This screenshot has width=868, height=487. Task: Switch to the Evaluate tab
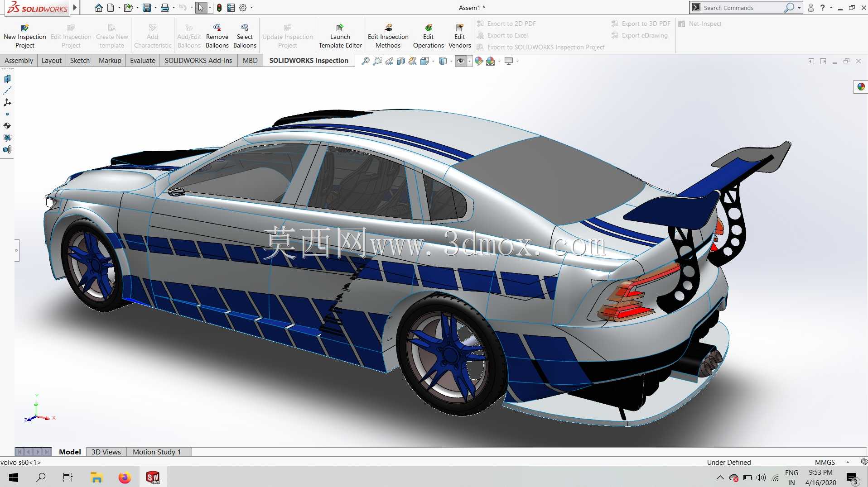pos(142,61)
